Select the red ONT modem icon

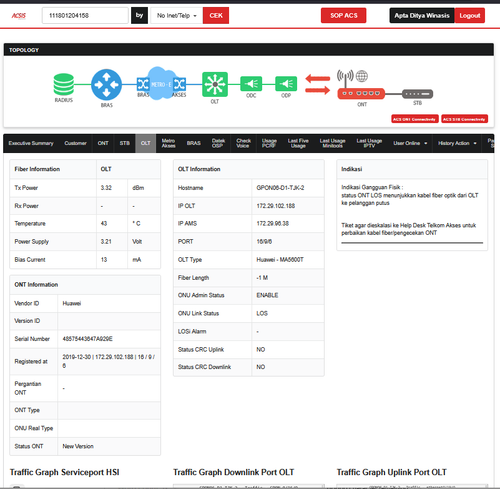[361, 94]
